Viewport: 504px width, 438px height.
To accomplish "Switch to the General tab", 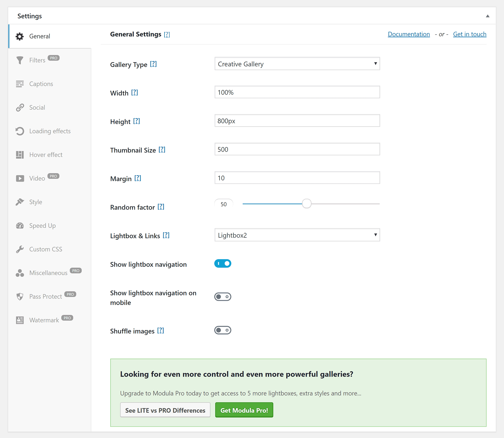I will pyautogui.click(x=50, y=36).
